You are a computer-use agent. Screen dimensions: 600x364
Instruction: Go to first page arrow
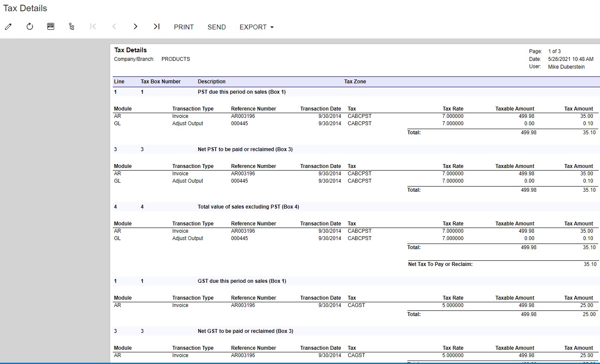point(93,27)
